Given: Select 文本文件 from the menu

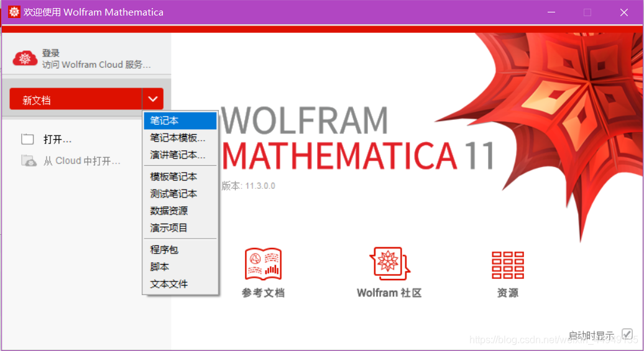Looking at the screenshot, I should point(180,284).
